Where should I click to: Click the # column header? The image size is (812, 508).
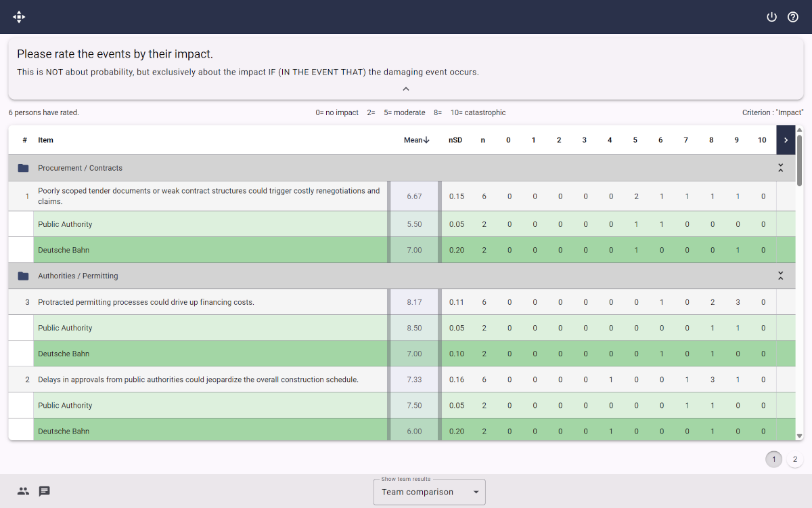pos(25,140)
